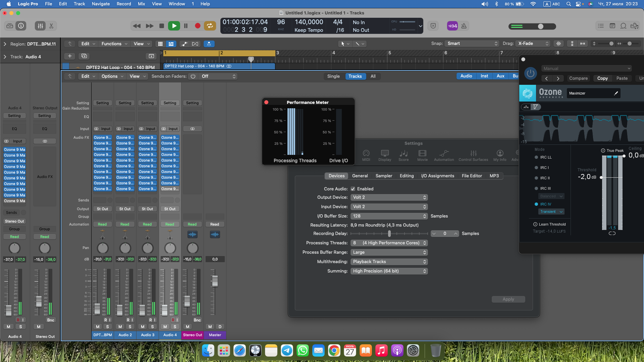This screenshot has width=644, height=362.
Task: Open the Loop Browser icon
Action: (x=623, y=26)
